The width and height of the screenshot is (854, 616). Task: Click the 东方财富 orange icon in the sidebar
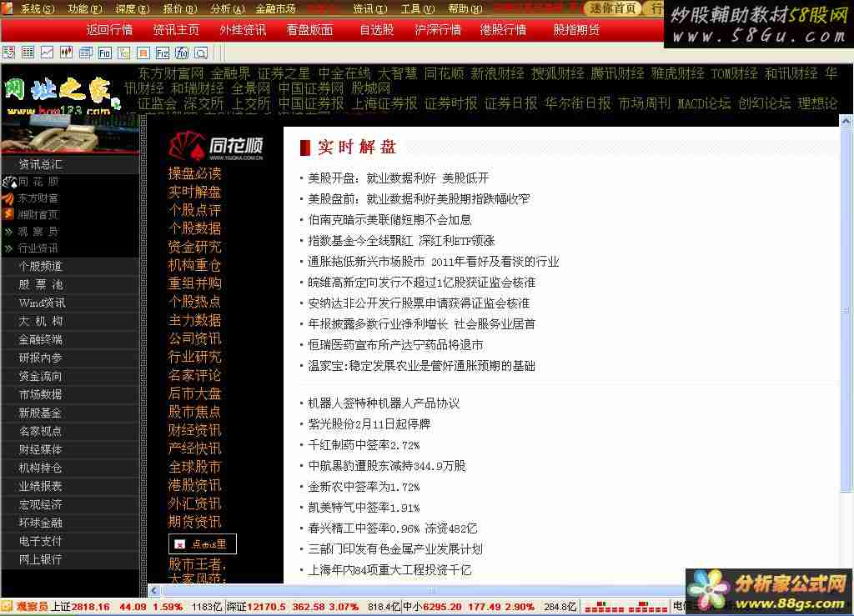pyautogui.click(x=9, y=198)
